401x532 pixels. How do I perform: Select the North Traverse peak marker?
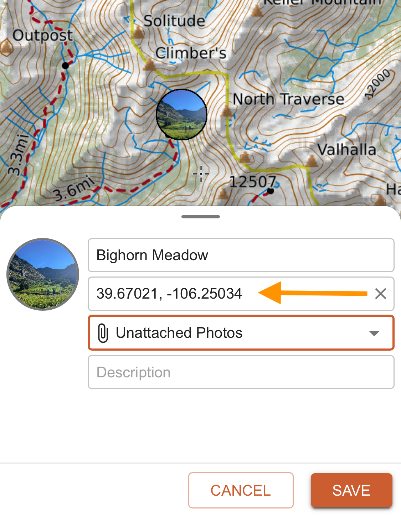[x=227, y=112]
